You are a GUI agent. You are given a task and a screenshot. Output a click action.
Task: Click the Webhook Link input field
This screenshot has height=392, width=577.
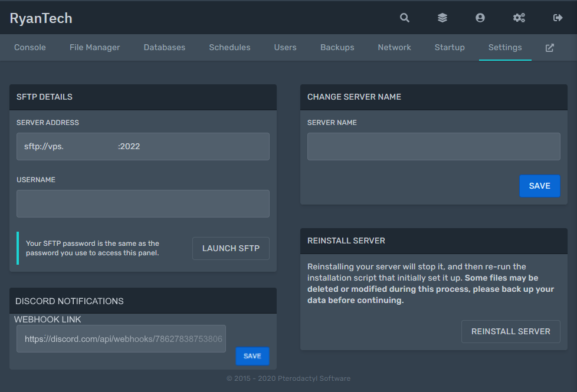pyautogui.click(x=121, y=339)
